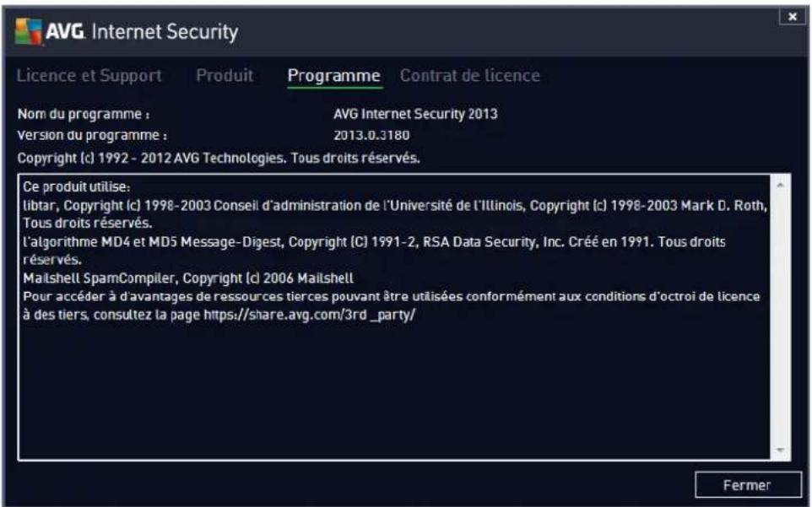Viewport: 812px width, 507px height.
Task: Click the 'Version du programme :' label
Action: coord(92,136)
